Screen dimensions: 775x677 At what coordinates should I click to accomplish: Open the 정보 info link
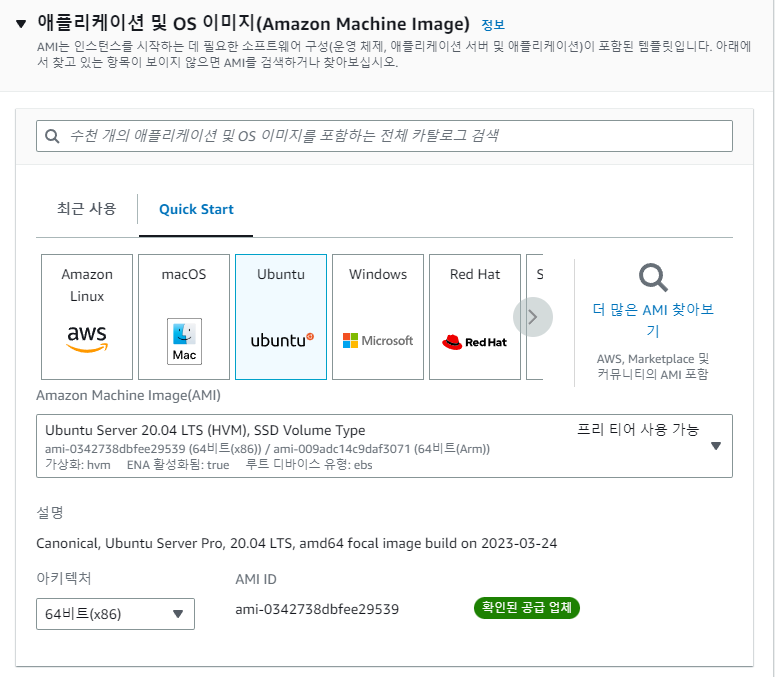[x=493, y=25]
